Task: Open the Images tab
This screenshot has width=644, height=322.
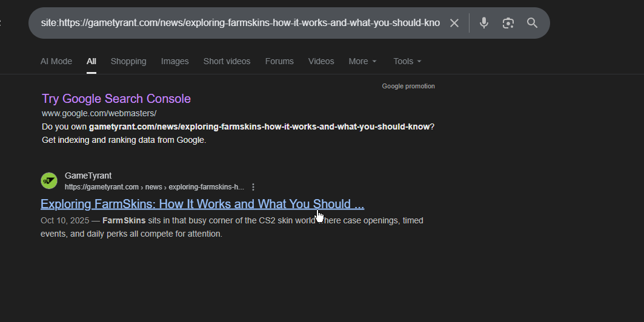Action: (175, 61)
